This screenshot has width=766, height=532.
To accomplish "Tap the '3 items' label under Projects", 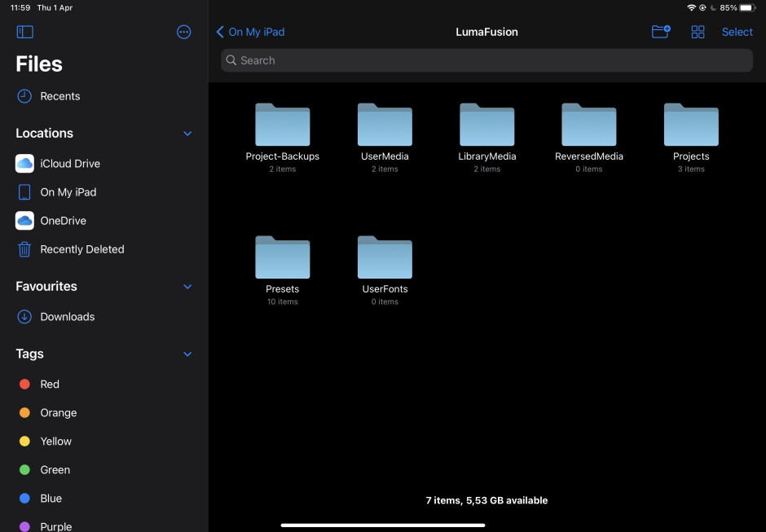I will 691,169.
